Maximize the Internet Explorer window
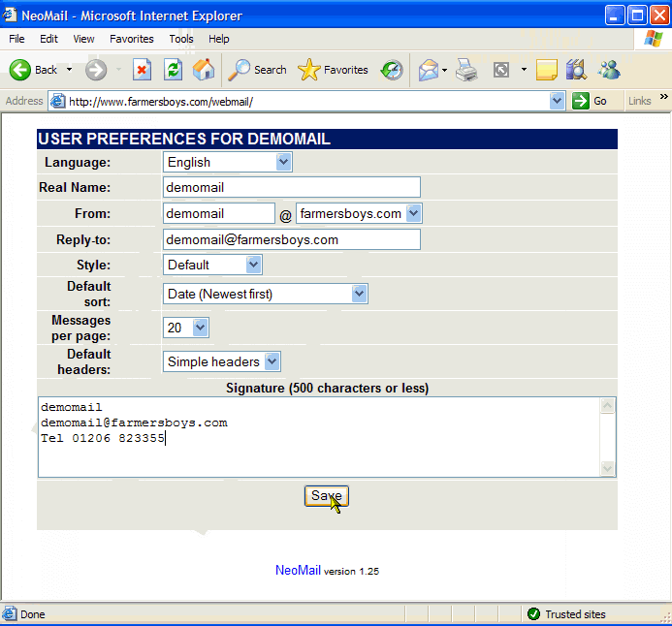This screenshot has width=672, height=626. tap(637, 16)
